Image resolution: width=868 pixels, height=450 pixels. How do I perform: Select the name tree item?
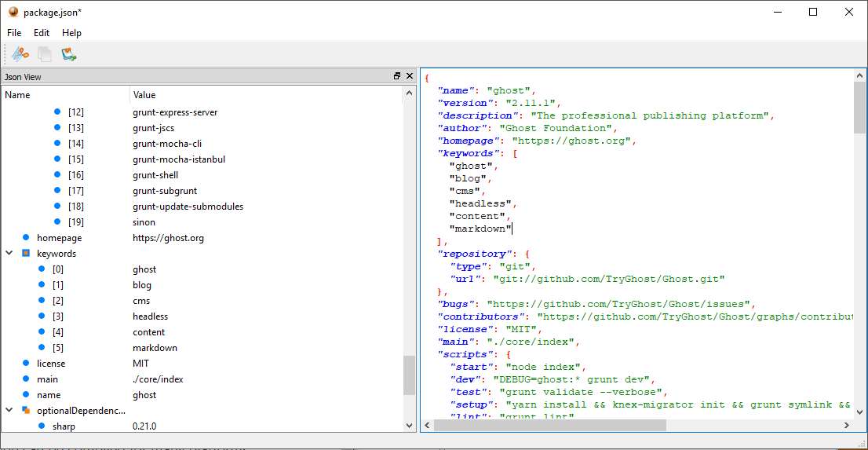click(x=48, y=395)
